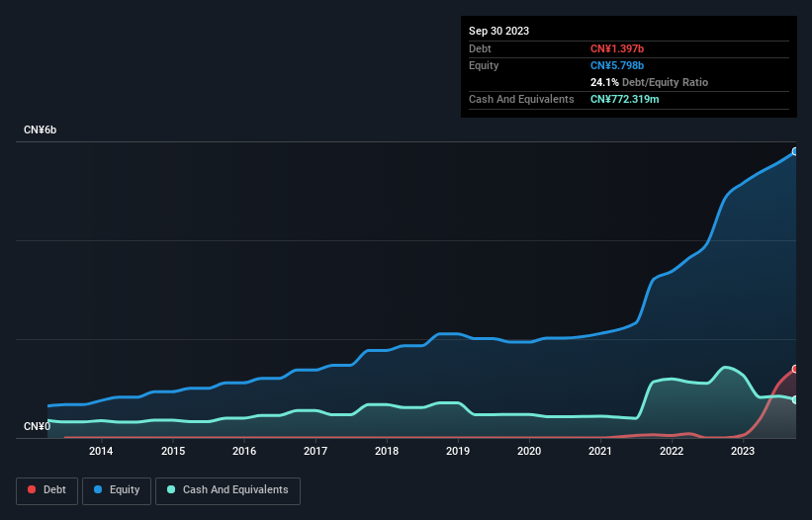Image resolution: width=812 pixels, height=520 pixels.
Task: Click the 2018 x-axis year label
Action: 387,451
